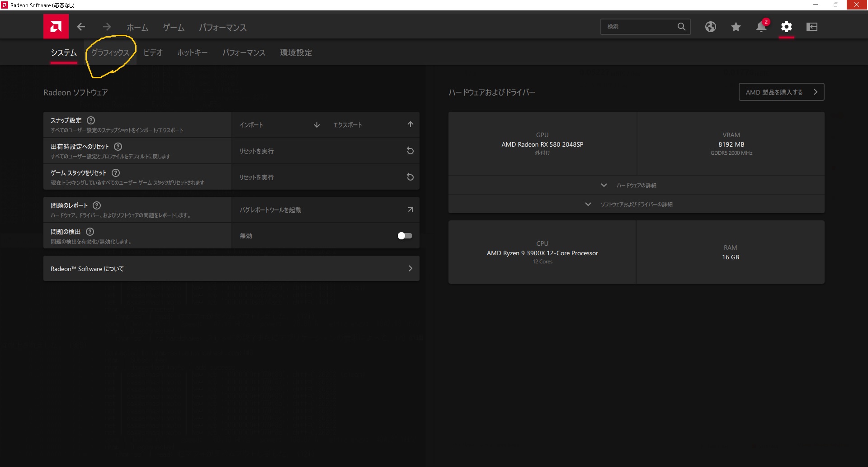Open favorites star icon

(736, 27)
